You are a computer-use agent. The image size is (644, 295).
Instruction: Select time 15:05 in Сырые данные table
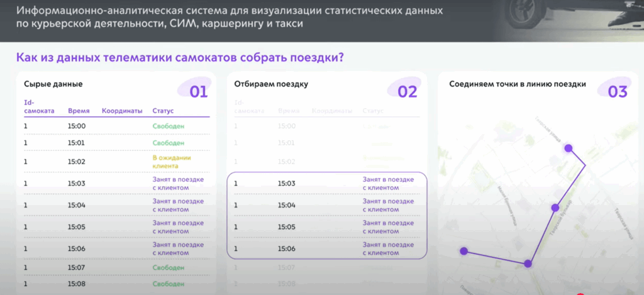[76, 227]
